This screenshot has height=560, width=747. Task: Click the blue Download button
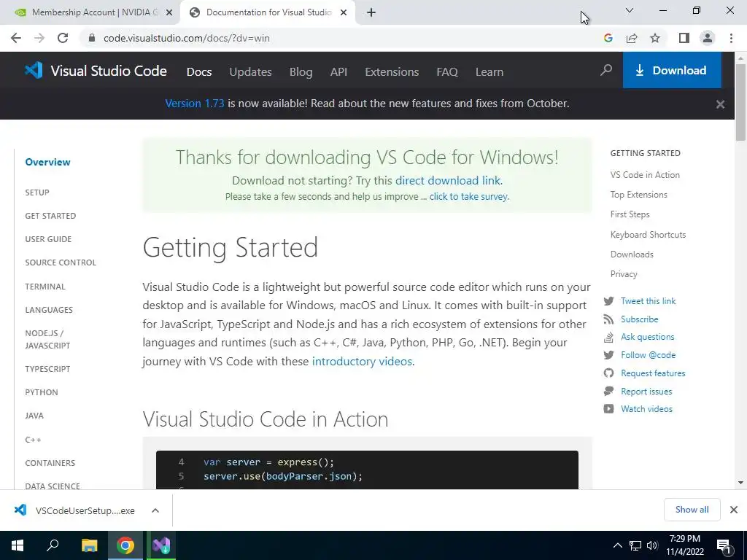pos(672,70)
